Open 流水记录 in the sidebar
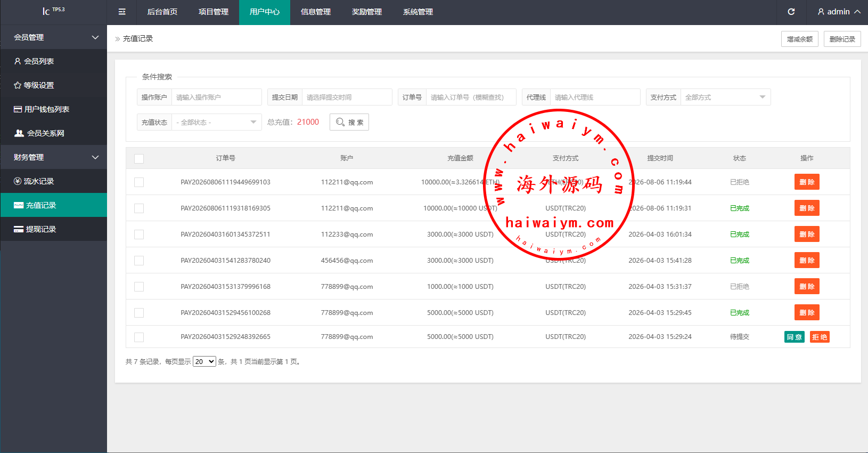Screen dimensions: 868x453 click(53, 181)
